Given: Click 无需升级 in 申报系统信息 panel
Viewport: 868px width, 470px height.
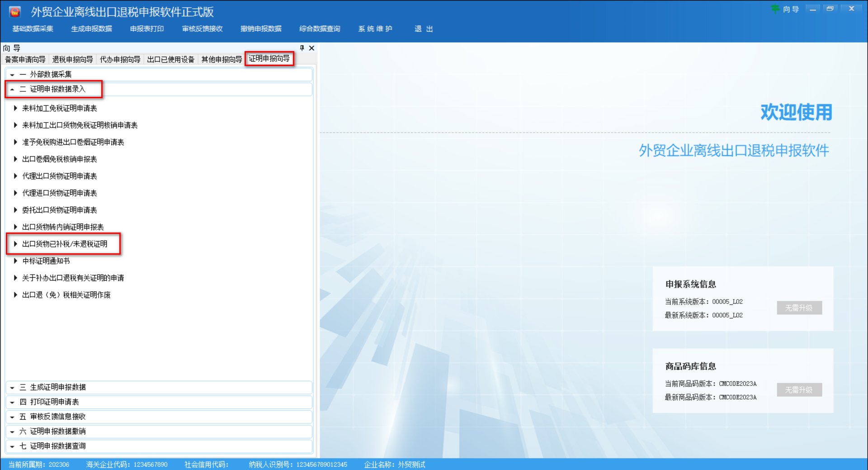Looking at the screenshot, I should click(799, 308).
